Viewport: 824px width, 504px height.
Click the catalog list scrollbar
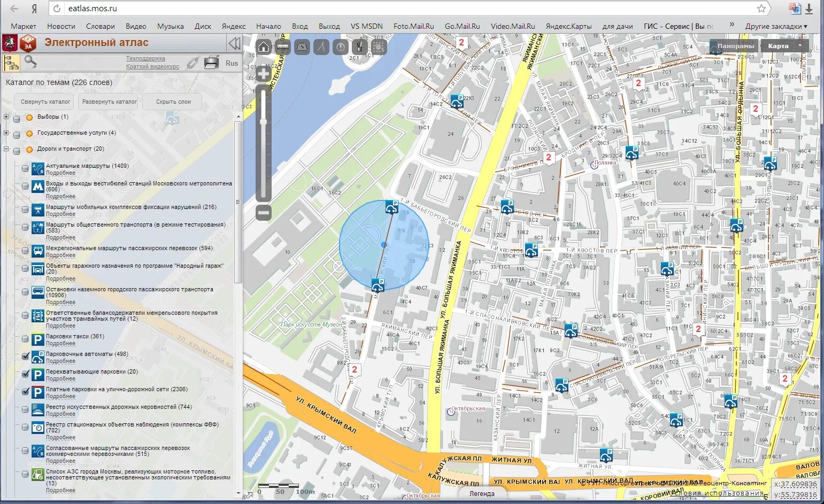tap(238, 203)
